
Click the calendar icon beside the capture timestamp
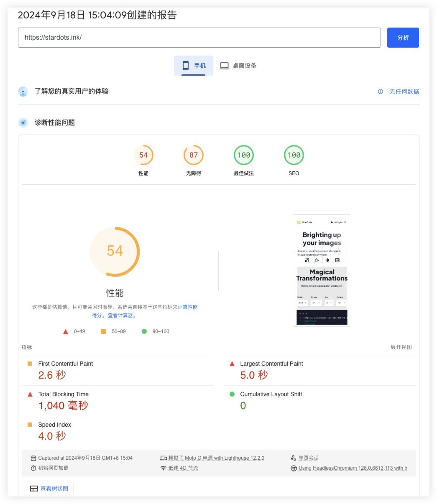tap(33, 458)
